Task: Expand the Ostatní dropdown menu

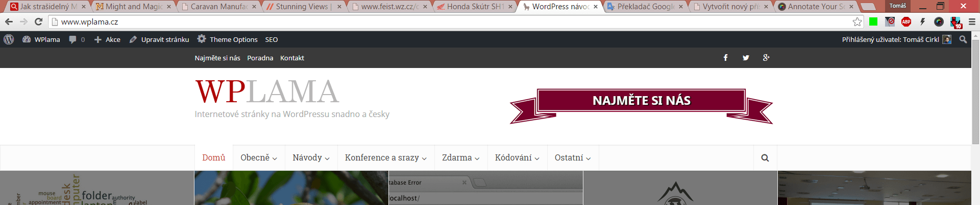Action: point(573,157)
